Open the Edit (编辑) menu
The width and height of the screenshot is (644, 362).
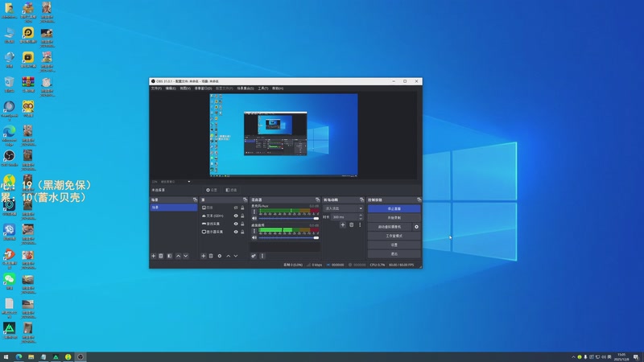pyautogui.click(x=171, y=88)
